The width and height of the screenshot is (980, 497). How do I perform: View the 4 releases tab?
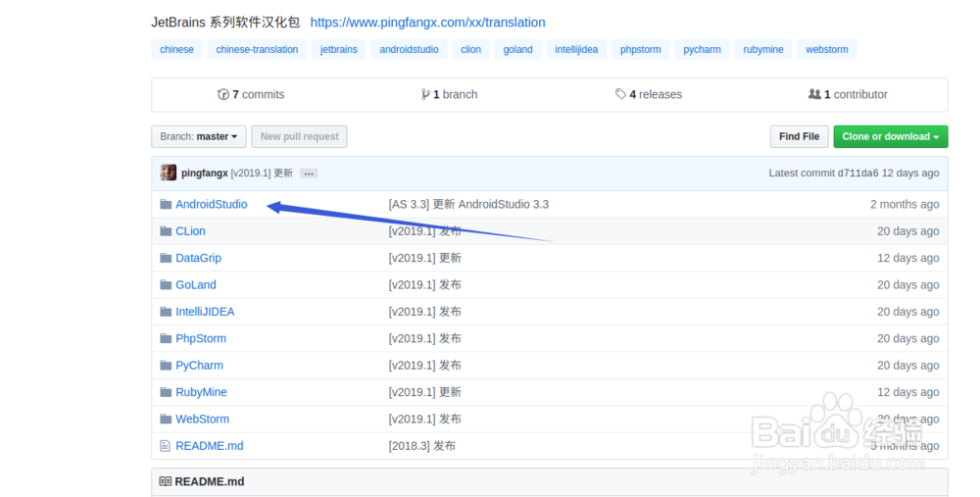649,95
